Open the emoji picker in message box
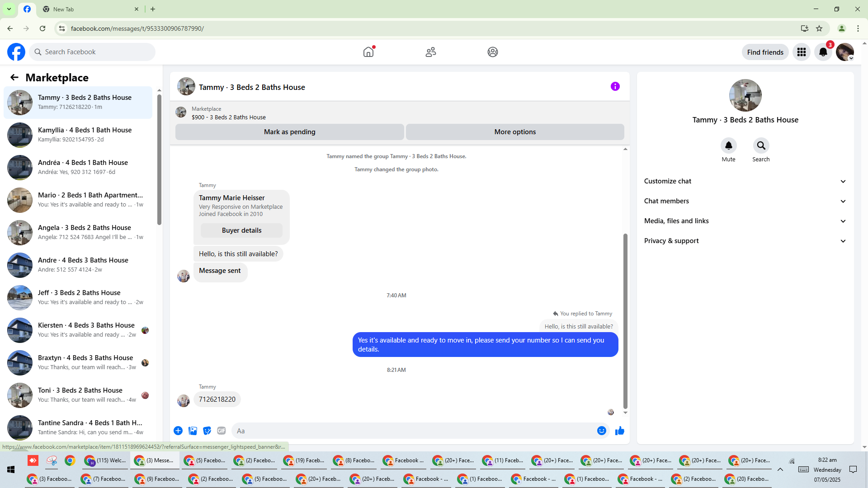Viewport: 868px width, 488px height. click(x=601, y=431)
